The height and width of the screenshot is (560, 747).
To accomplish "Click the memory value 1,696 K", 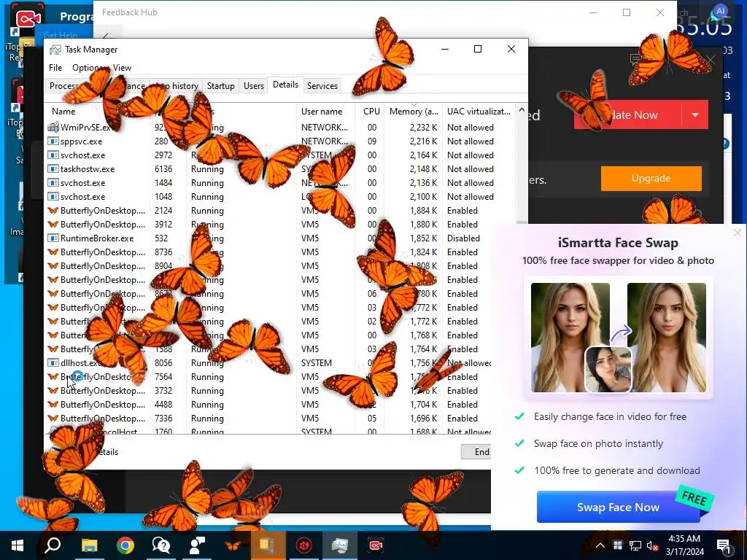I will [x=423, y=418].
